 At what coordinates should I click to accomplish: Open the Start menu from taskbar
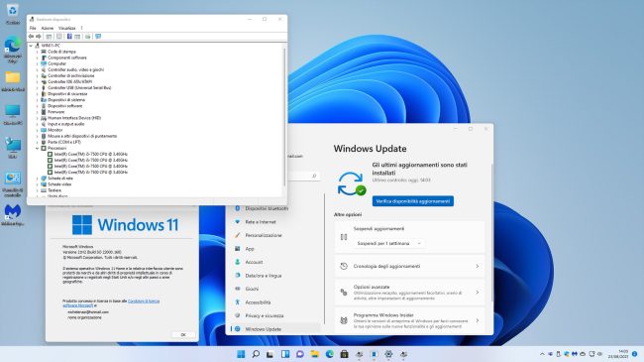coord(241,354)
